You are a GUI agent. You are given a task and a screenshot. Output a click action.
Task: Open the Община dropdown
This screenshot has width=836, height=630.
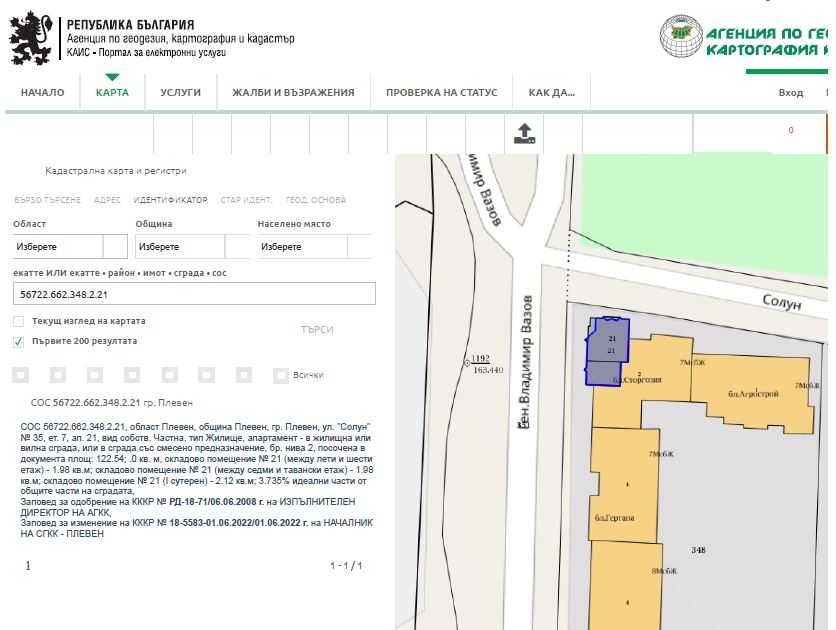(192, 247)
